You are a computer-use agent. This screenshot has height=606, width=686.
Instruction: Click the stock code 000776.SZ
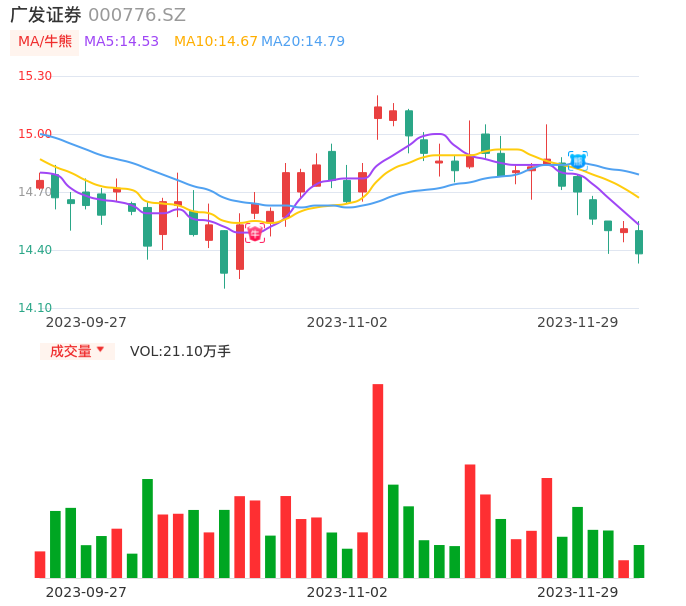pyautogui.click(x=137, y=15)
